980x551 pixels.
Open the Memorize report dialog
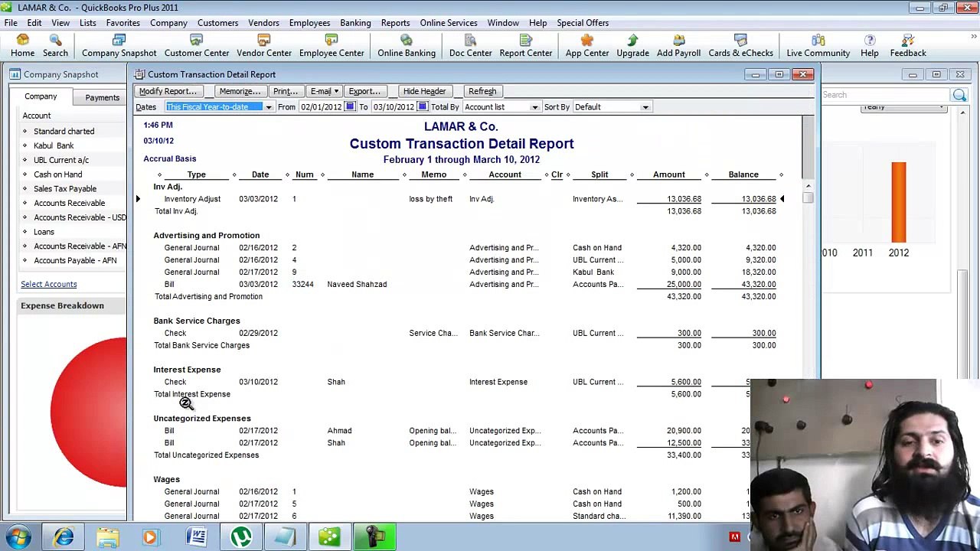point(240,91)
